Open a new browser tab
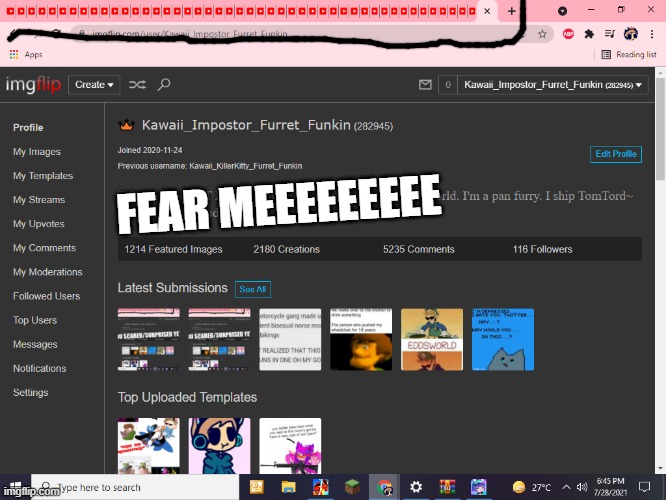Viewport: 666px width, 500px height. tap(511, 11)
